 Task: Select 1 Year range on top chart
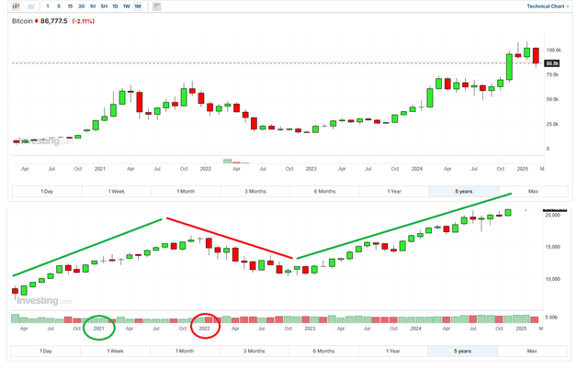pos(394,191)
